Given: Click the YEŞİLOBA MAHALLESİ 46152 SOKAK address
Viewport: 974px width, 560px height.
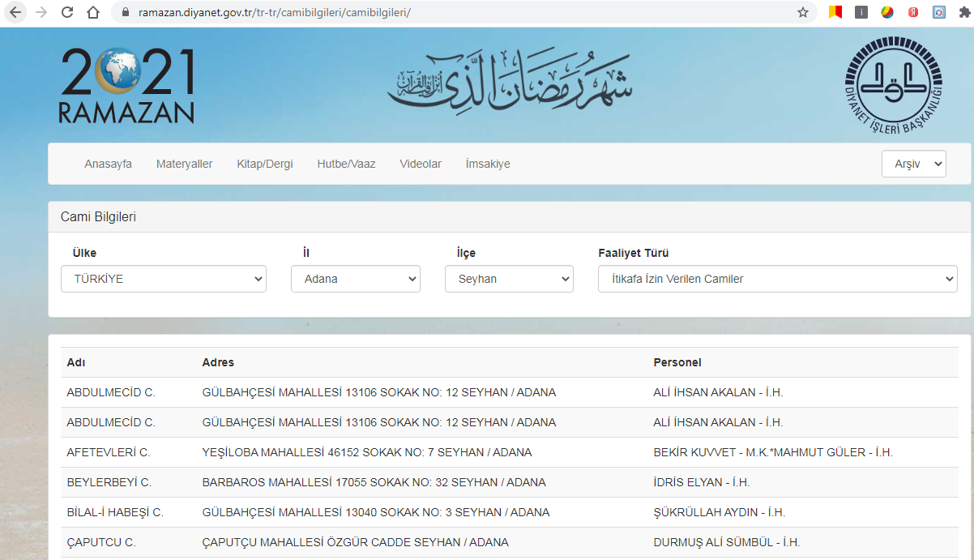Looking at the screenshot, I should tap(367, 452).
